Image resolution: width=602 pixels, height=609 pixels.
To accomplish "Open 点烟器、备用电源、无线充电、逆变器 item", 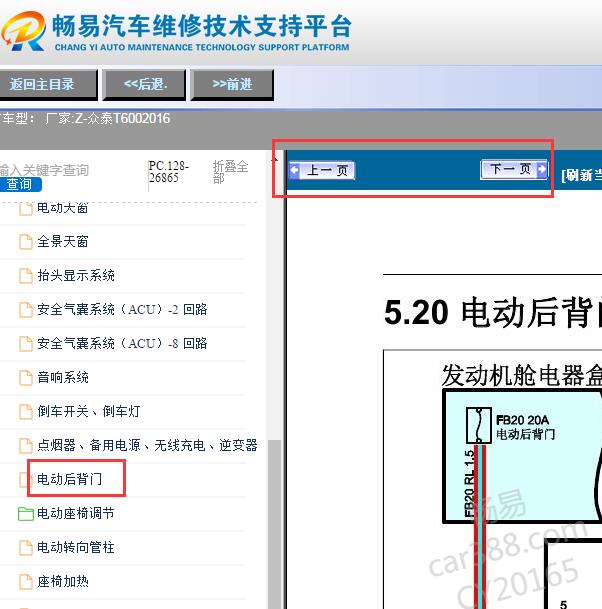I will [x=147, y=445].
